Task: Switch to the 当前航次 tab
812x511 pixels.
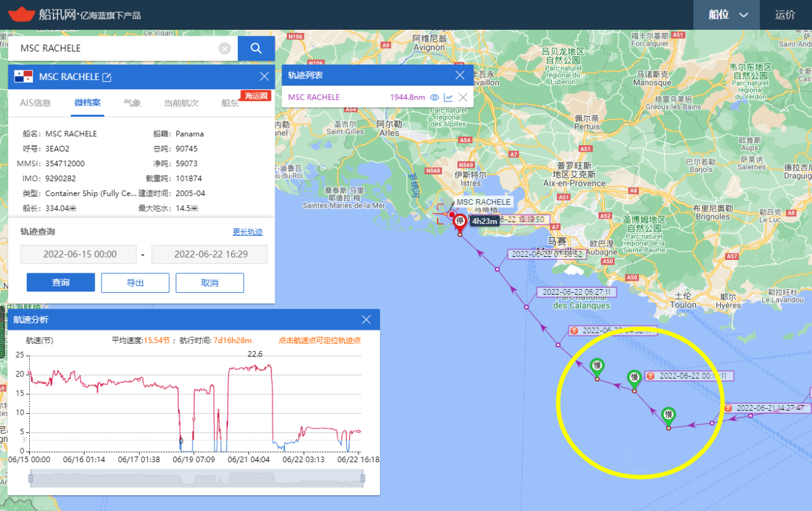Action: (x=181, y=103)
